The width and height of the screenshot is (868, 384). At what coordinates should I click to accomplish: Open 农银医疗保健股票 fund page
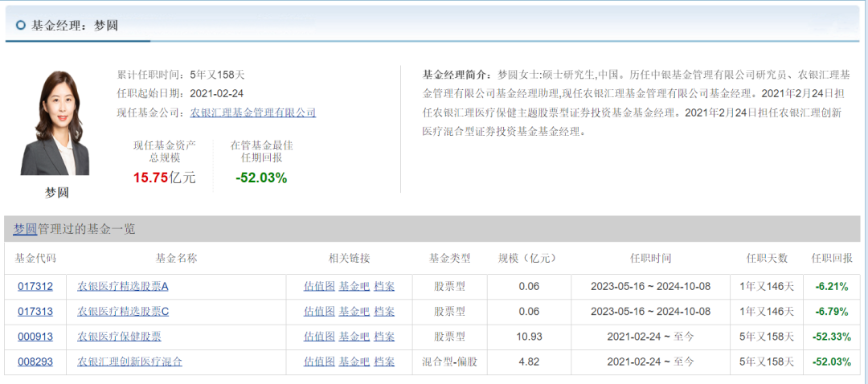click(119, 337)
